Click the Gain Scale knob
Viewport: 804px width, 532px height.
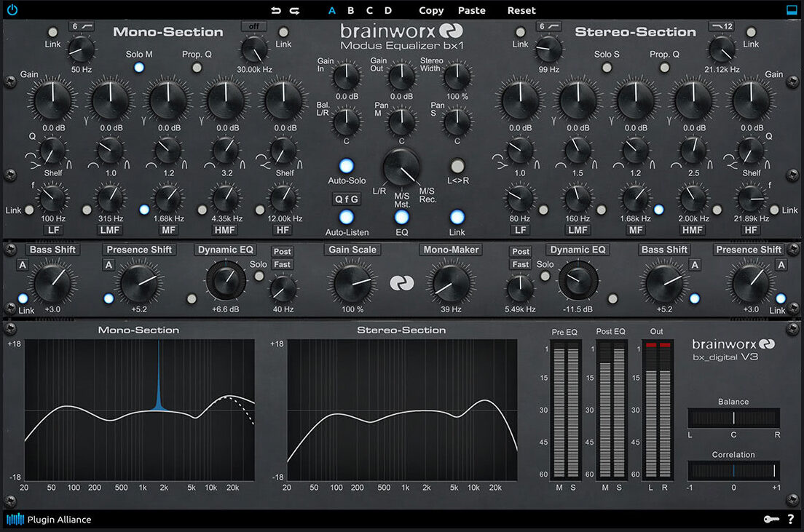tap(352, 283)
